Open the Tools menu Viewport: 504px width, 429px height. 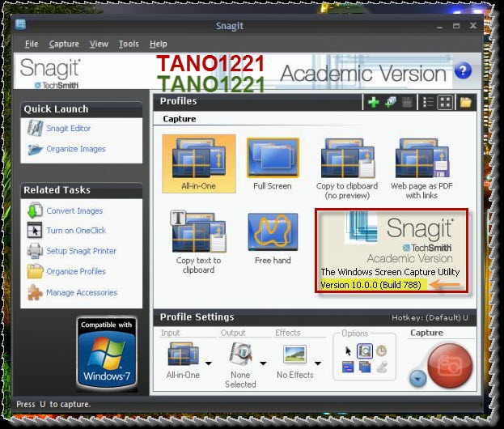tap(129, 44)
